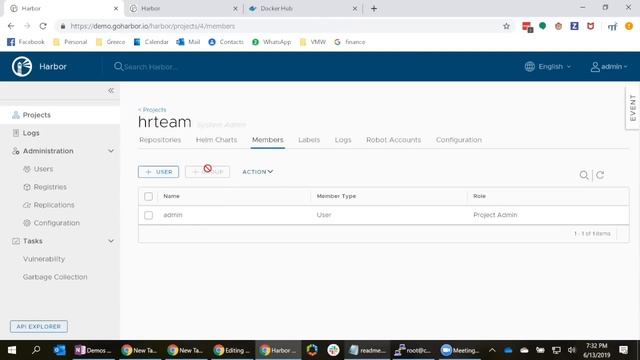Viewport: 640px width, 360px height.
Task: Click the taskbar search magnifier
Action: (x=36, y=350)
